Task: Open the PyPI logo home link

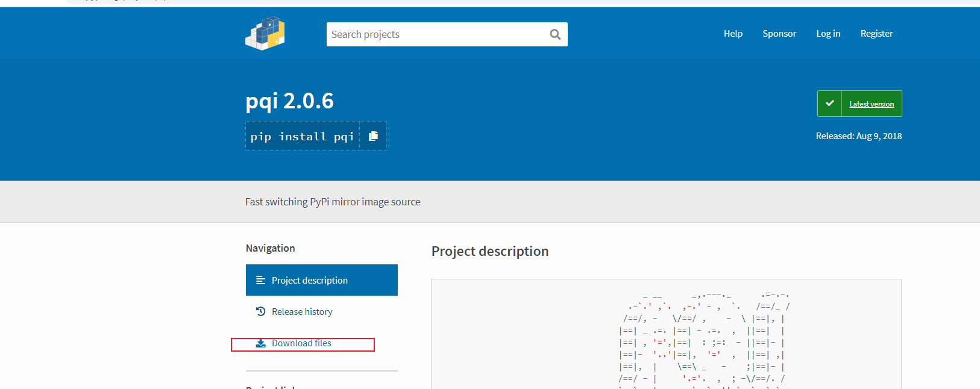Action: [x=265, y=34]
